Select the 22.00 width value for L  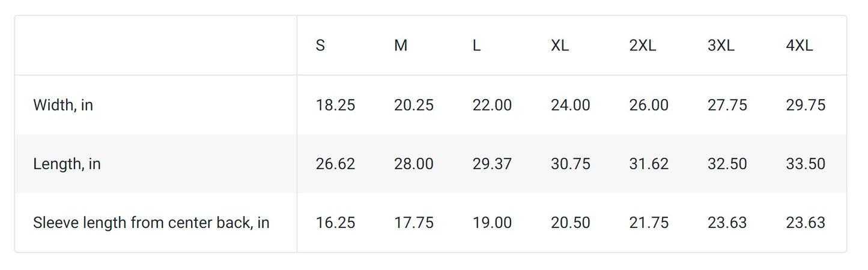click(x=492, y=105)
